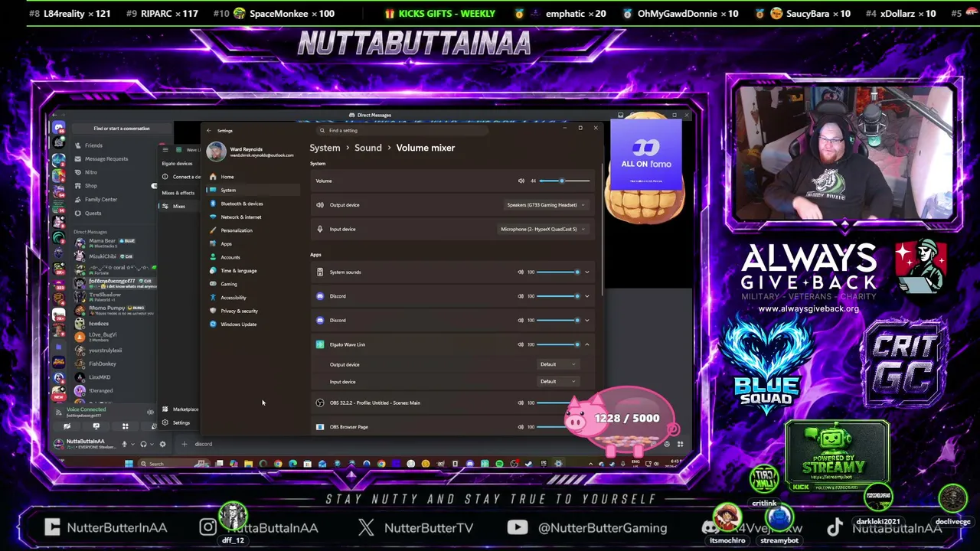Screen dimensions: 980x551
Task: Adjust Elgato Wave Link volume slider
Action: coord(559,344)
